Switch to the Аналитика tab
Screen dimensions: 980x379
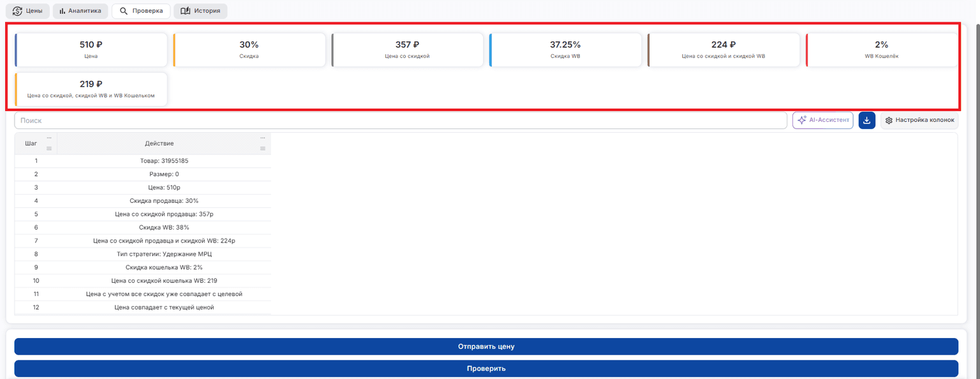coord(80,11)
